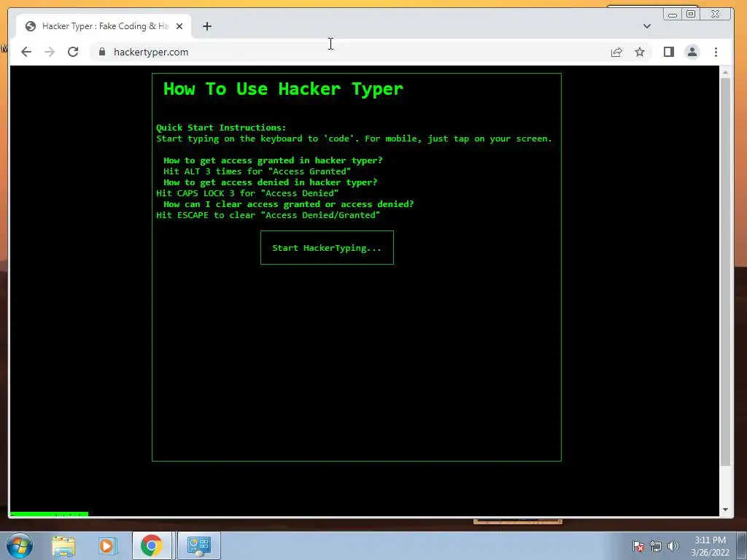Image resolution: width=747 pixels, height=560 pixels.
Task: Open Chrome side panel icon
Action: [x=669, y=52]
